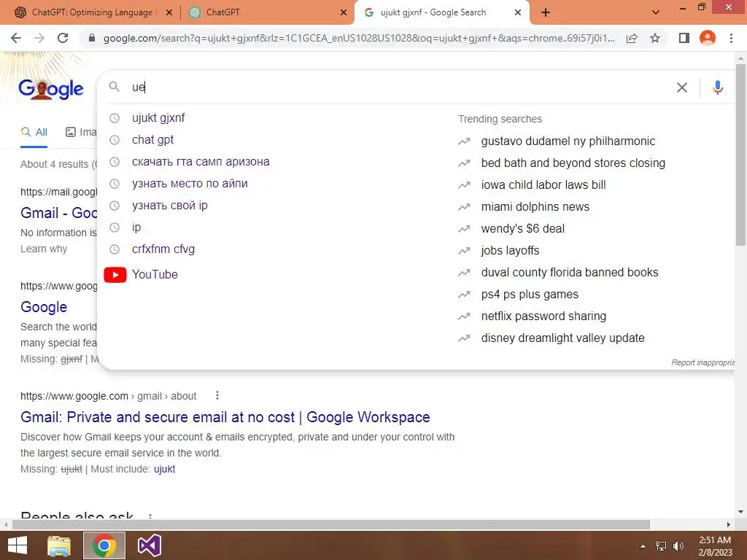Open Visual Studio from taskbar

(149, 545)
